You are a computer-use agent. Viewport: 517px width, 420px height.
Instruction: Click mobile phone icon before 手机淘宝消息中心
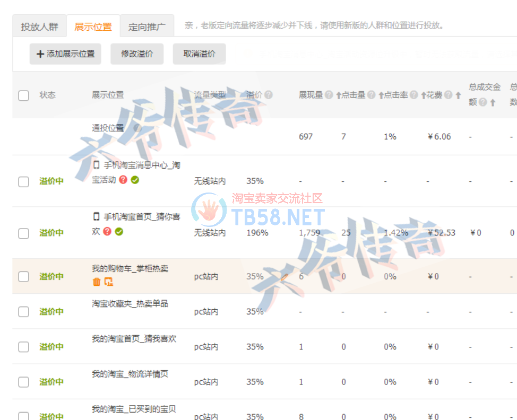(x=96, y=165)
